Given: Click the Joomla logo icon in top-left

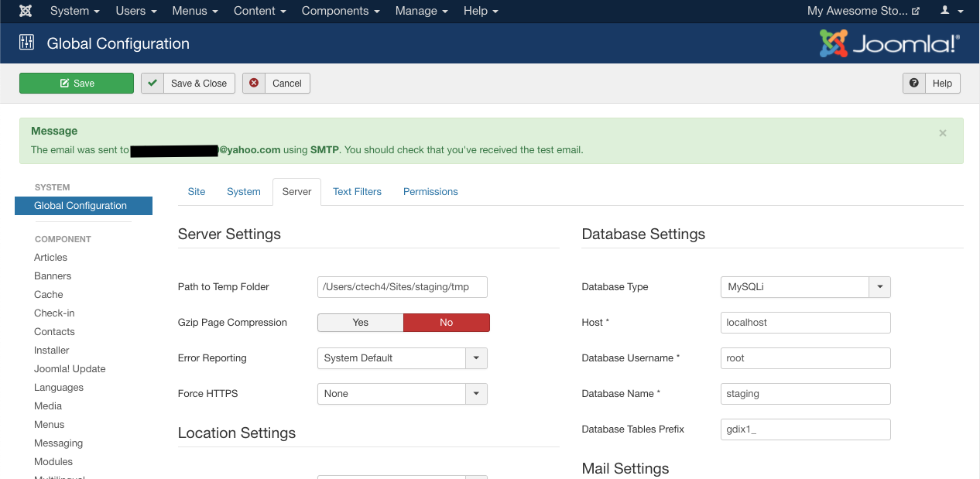Looking at the screenshot, I should [26, 11].
